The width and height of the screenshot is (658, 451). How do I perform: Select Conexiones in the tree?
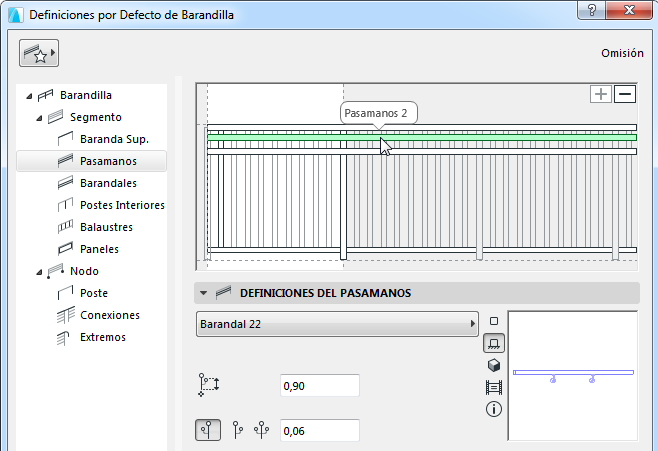[x=110, y=315]
